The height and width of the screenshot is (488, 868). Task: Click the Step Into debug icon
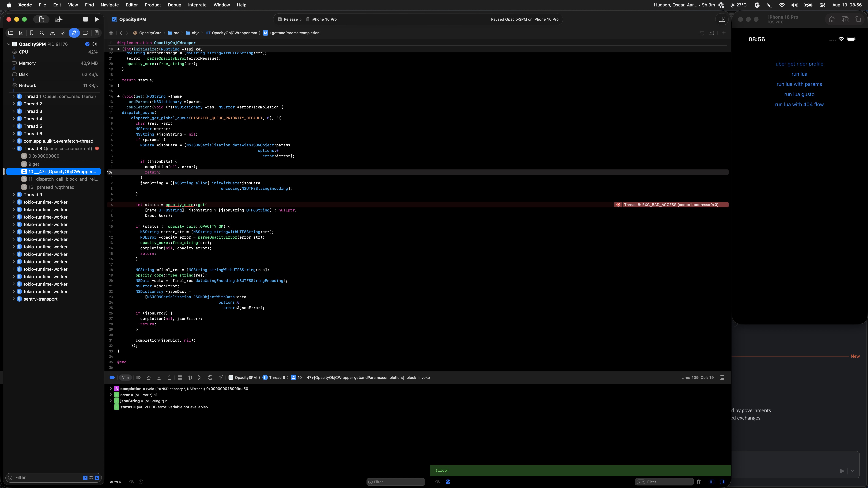pos(159,378)
